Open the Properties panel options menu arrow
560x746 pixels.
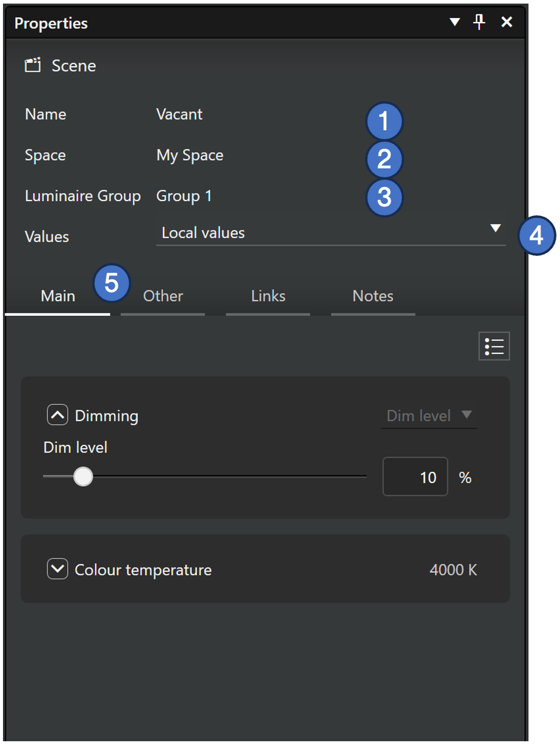click(455, 23)
